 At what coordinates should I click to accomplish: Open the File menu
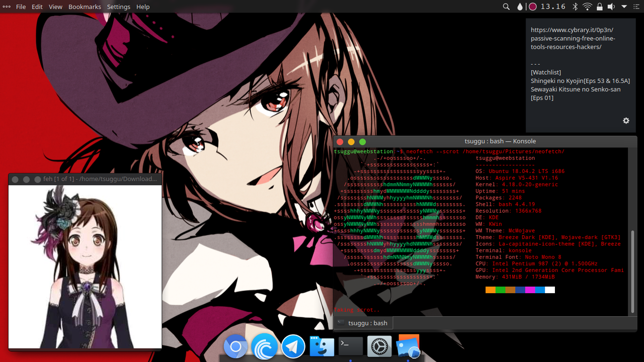tap(21, 7)
